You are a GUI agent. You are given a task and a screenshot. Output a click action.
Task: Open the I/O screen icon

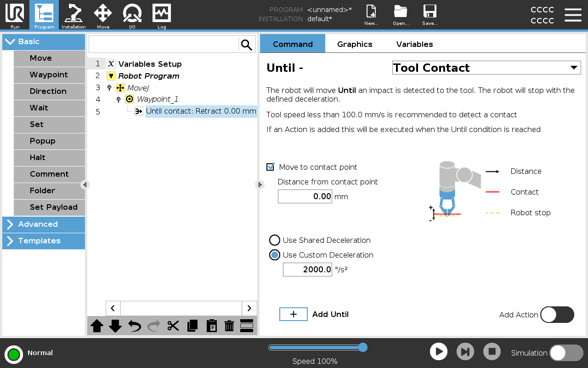[x=132, y=15]
